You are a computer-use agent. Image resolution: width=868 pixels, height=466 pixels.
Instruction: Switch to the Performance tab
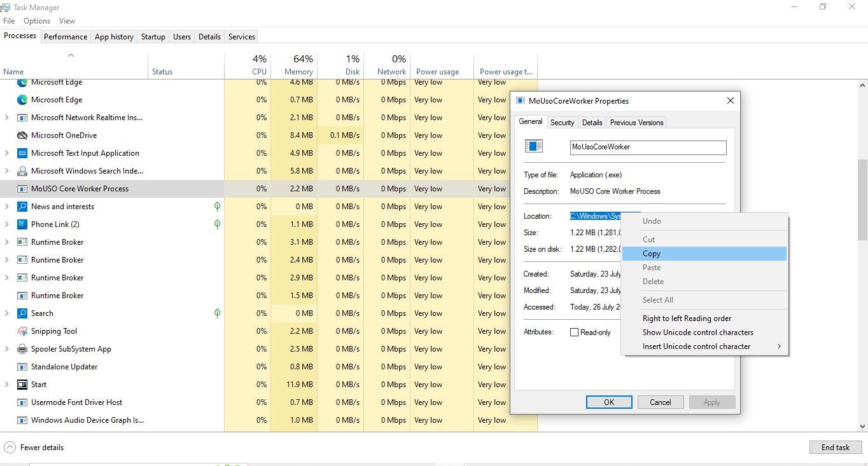point(66,37)
